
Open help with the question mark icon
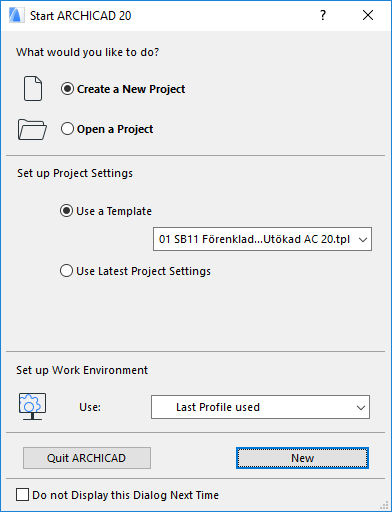pos(323,15)
